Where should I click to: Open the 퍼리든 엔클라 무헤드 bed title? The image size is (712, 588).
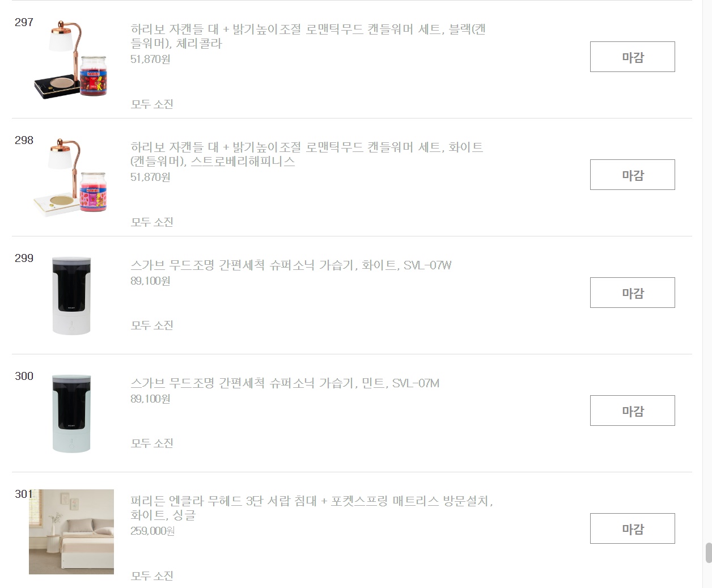[312, 508]
